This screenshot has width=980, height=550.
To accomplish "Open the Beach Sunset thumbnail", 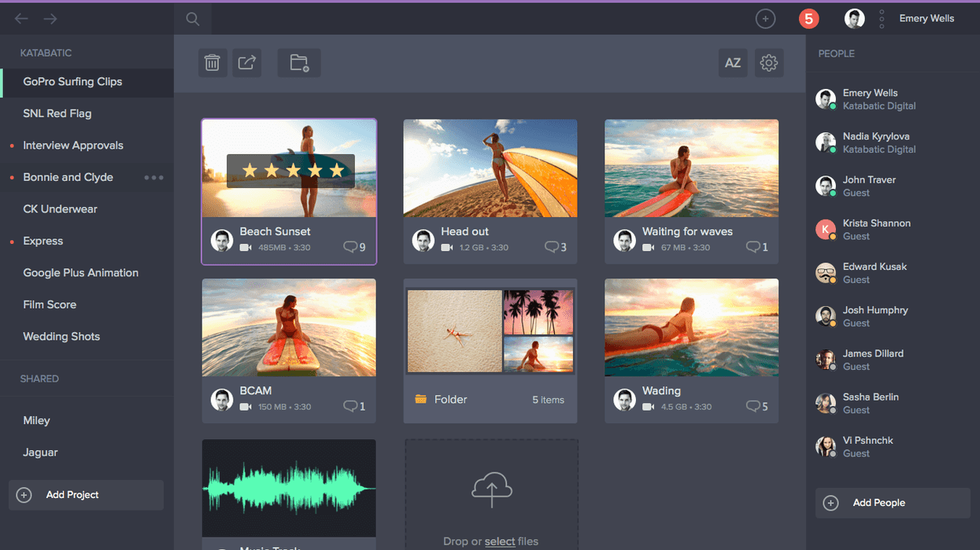I will [289, 168].
